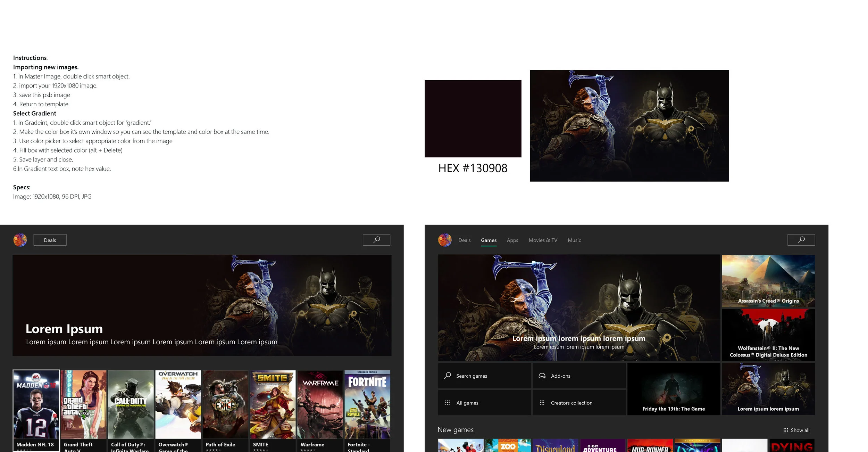868x452 pixels.
Task: Click the profile avatar beside Deals tab in right mockup
Action: coord(445,240)
